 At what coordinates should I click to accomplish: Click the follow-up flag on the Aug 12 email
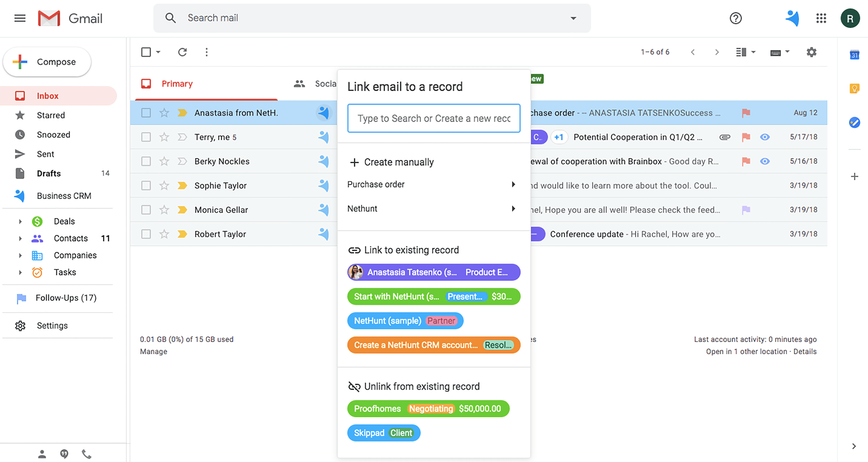coord(746,113)
